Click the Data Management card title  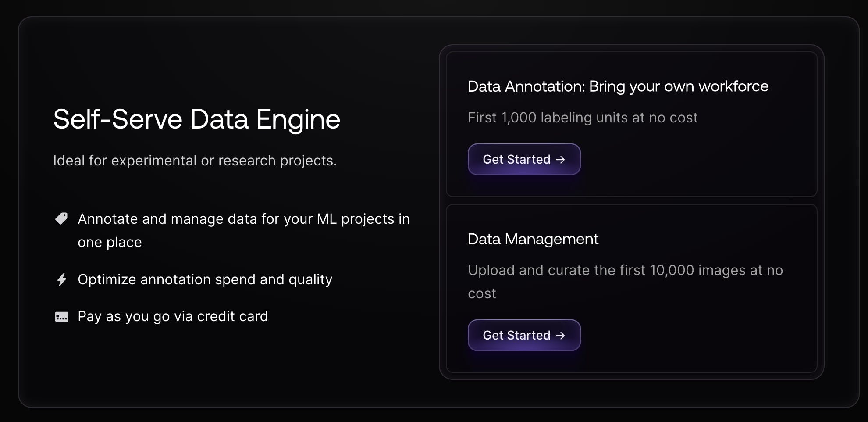[x=533, y=239]
